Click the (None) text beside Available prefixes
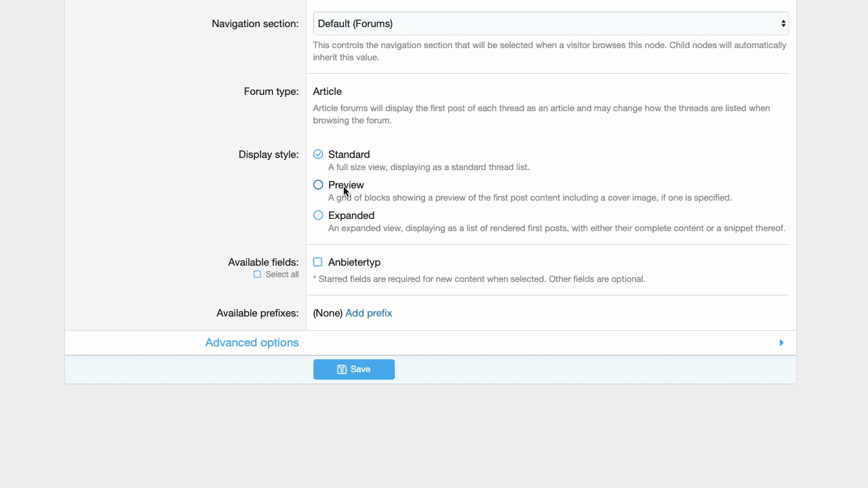This screenshot has width=868, height=488. point(328,313)
